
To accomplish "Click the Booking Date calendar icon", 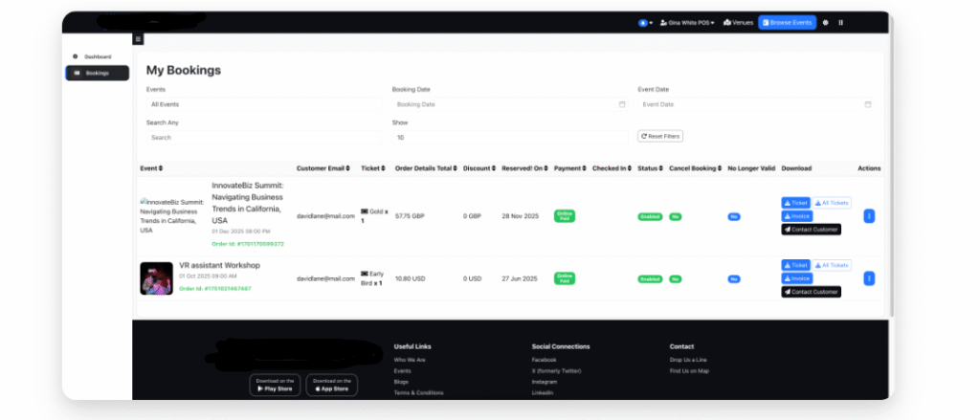I will coord(622,104).
